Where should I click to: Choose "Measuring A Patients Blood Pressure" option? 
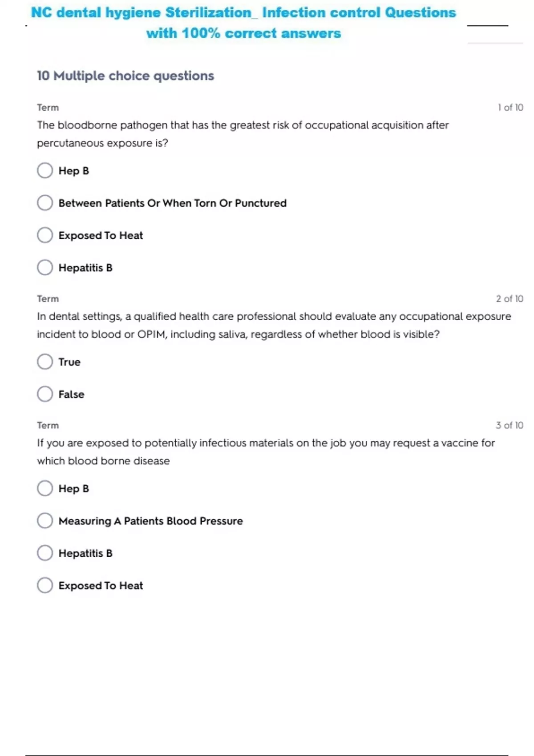point(45,521)
